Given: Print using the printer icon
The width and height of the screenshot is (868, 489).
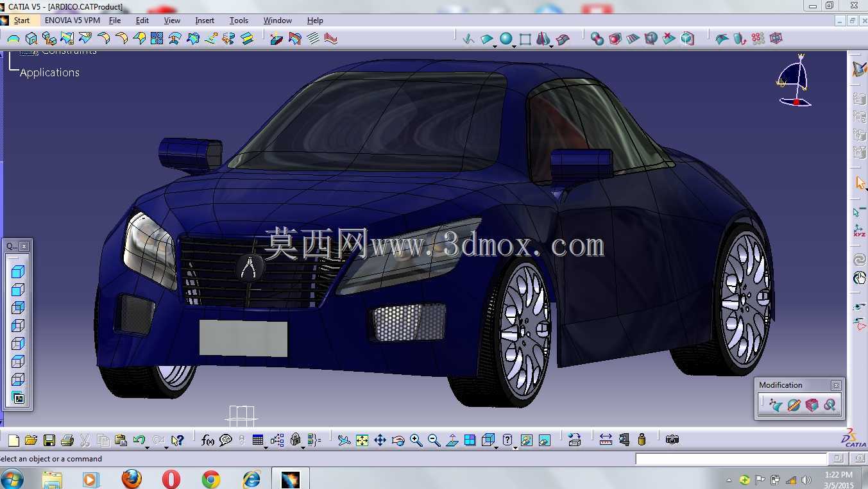Looking at the screenshot, I should click(67, 440).
